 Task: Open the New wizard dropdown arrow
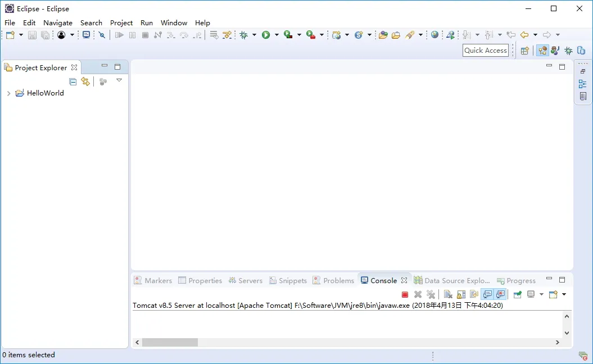[21, 35]
